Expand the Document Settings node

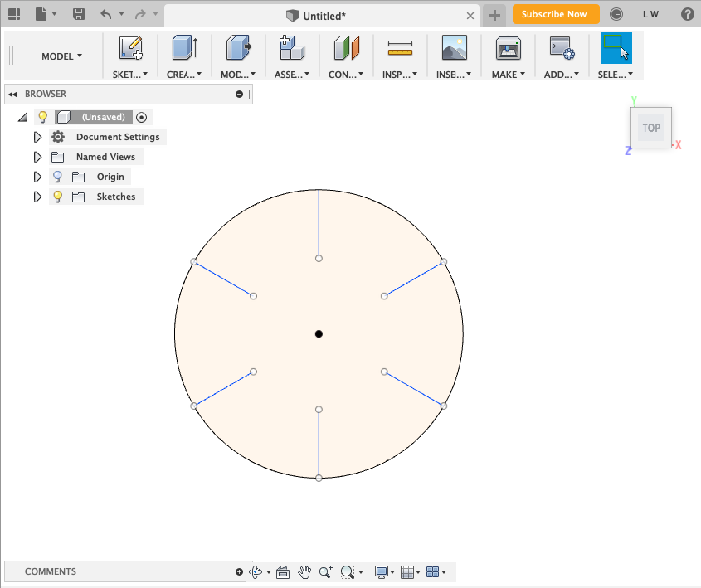(37, 137)
